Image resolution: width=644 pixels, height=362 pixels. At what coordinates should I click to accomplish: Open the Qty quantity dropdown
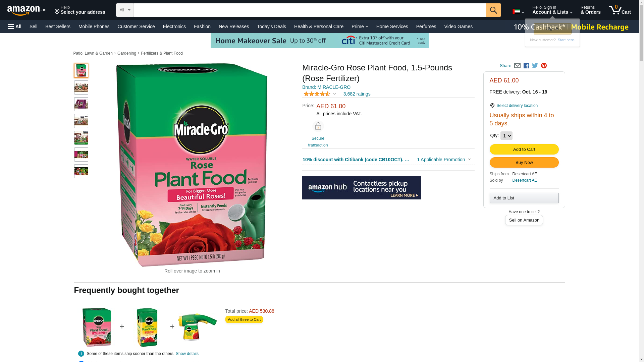tap(506, 136)
